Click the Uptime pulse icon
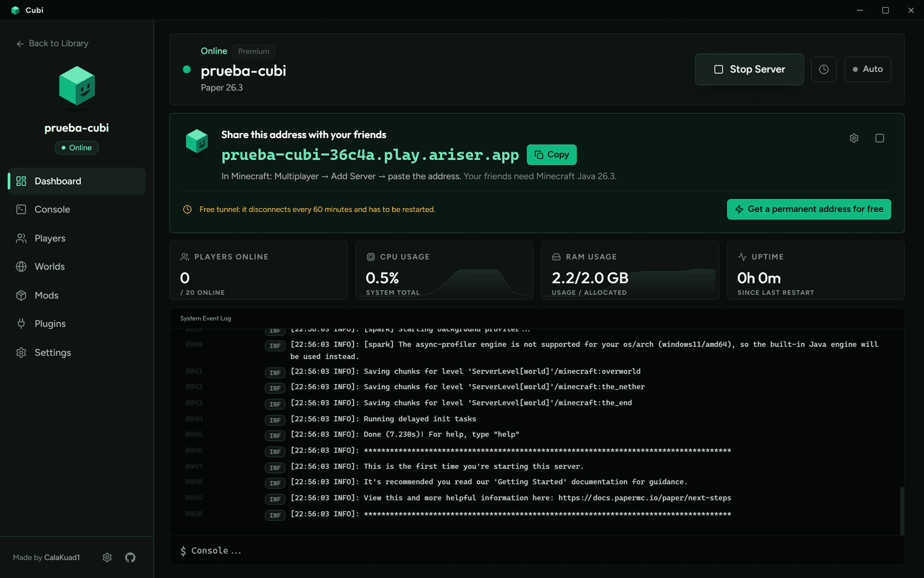Screen dimensions: 924x578 point(742,257)
